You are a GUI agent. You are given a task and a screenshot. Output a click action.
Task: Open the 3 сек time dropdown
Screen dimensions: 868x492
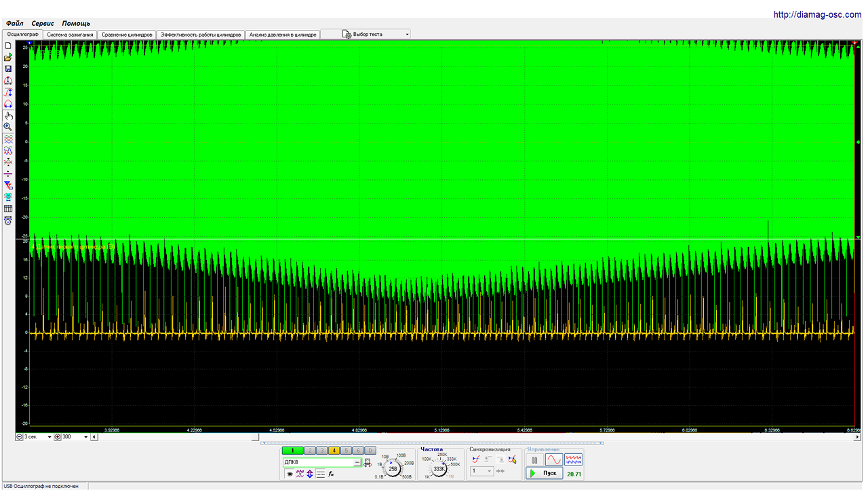point(50,436)
